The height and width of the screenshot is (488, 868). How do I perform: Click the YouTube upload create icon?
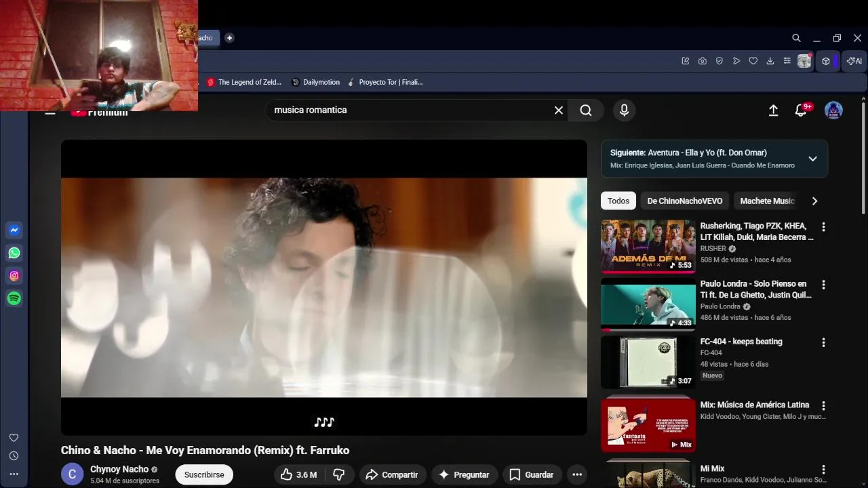coord(773,110)
